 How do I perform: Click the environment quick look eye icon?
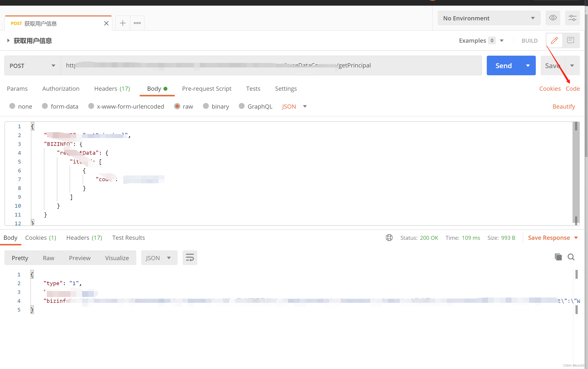click(553, 18)
